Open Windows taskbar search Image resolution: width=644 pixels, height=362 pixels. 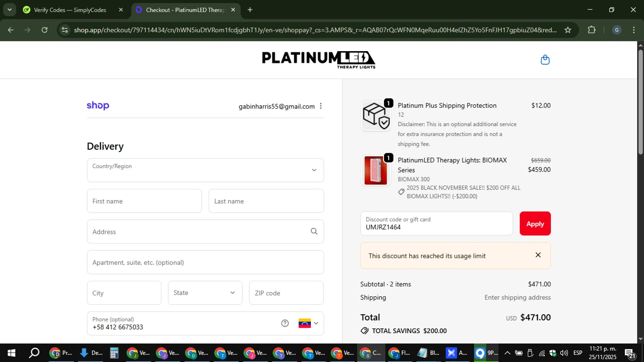pyautogui.click(x=34, y=353)
